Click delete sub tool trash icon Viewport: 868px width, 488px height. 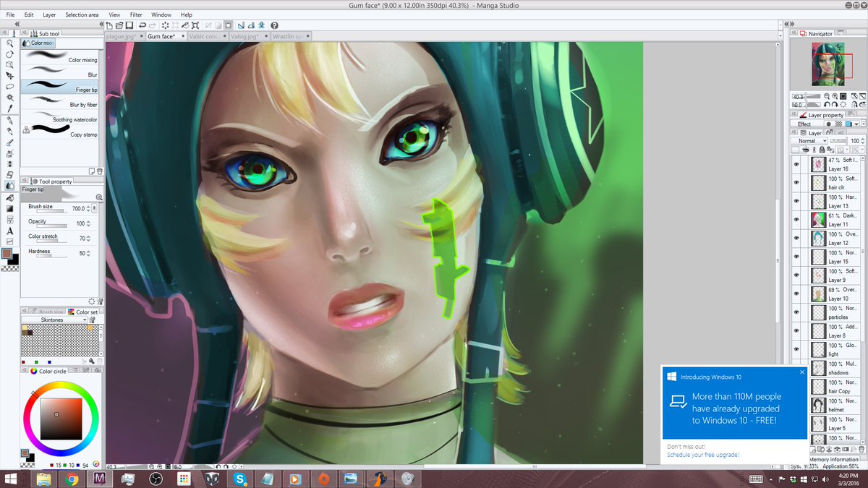(x=98, y=172)
